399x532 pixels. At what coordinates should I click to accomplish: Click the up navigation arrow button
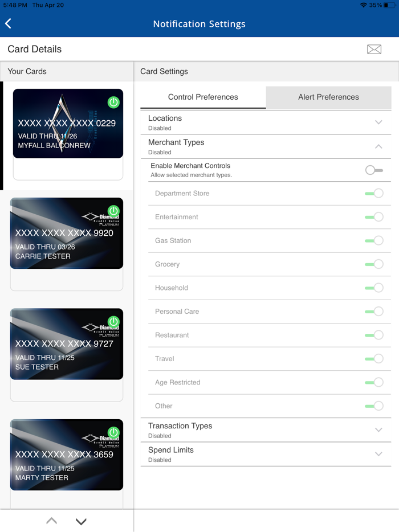click(51, 521)
